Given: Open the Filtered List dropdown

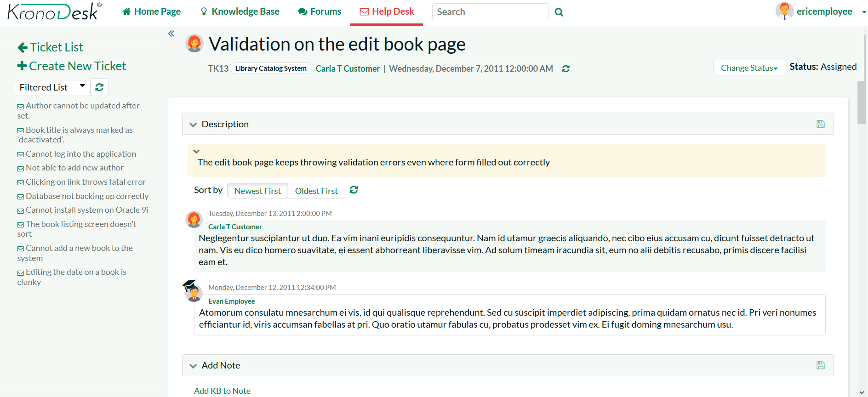Looking at the screenshot, I should click(52, 87).
